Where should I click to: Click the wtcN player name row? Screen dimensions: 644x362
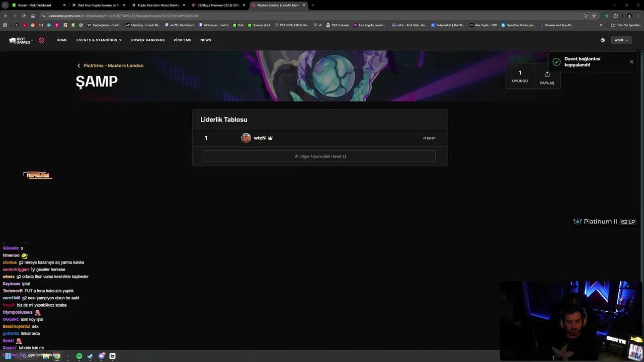click(x=320, y=138)
